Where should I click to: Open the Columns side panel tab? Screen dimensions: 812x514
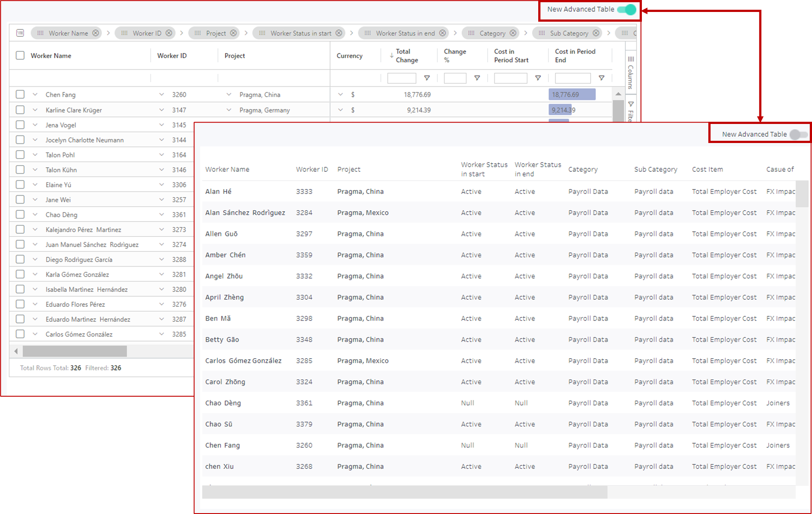(631, 73)
